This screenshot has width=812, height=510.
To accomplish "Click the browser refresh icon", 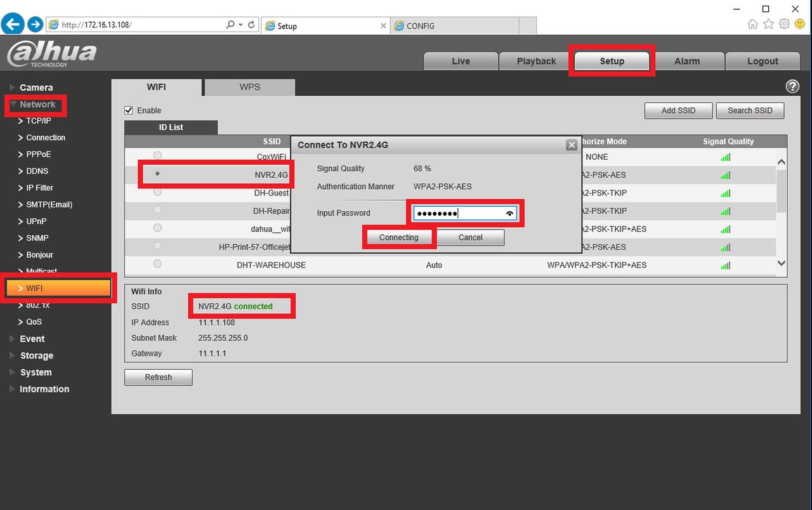I will pyautogui.click(x=252, y=25).
